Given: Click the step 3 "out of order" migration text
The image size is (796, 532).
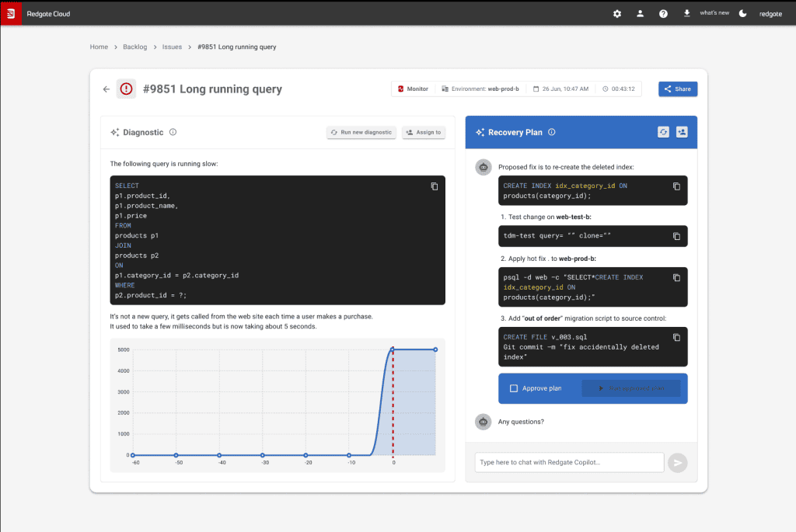Looking at the screenshot, I should point(583,318).
